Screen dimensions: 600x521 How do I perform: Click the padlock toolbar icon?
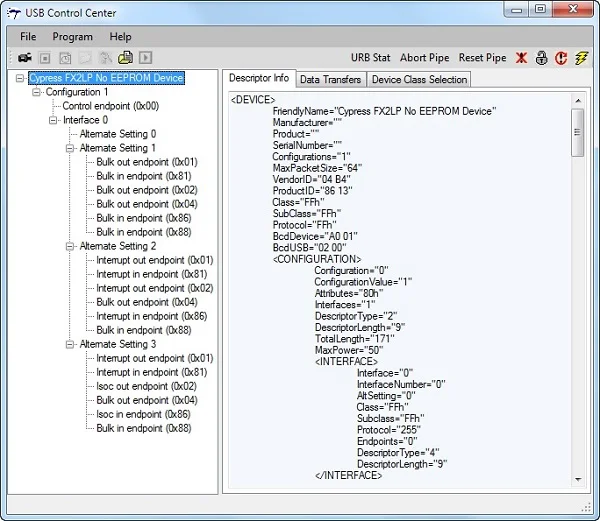[541, 58]
